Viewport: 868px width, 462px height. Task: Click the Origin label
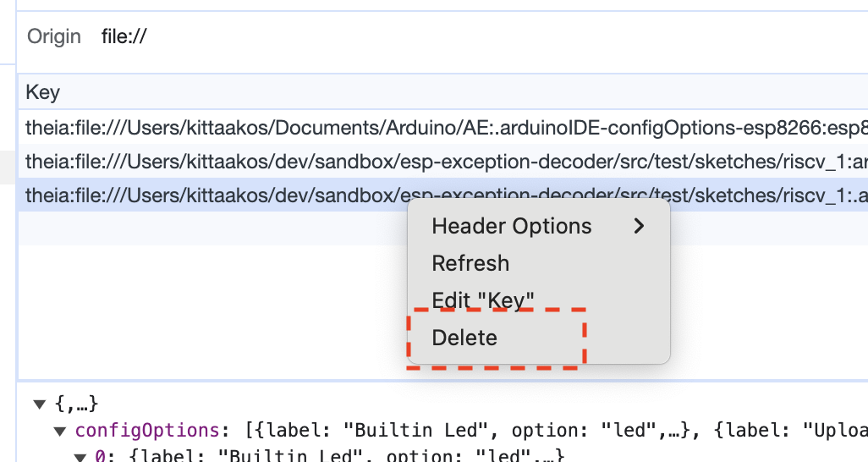[54, 36]
